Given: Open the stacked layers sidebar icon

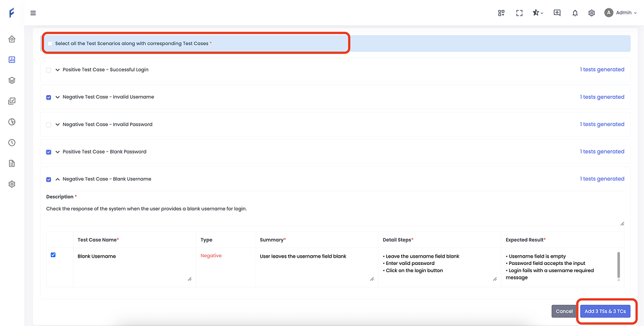Looking at the screenshot, I should 12,80.
